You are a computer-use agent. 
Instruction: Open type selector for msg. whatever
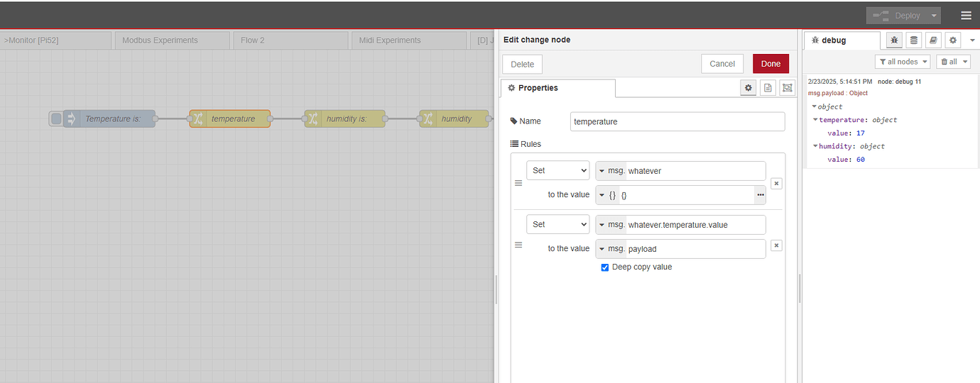click(x=611, y=171)
